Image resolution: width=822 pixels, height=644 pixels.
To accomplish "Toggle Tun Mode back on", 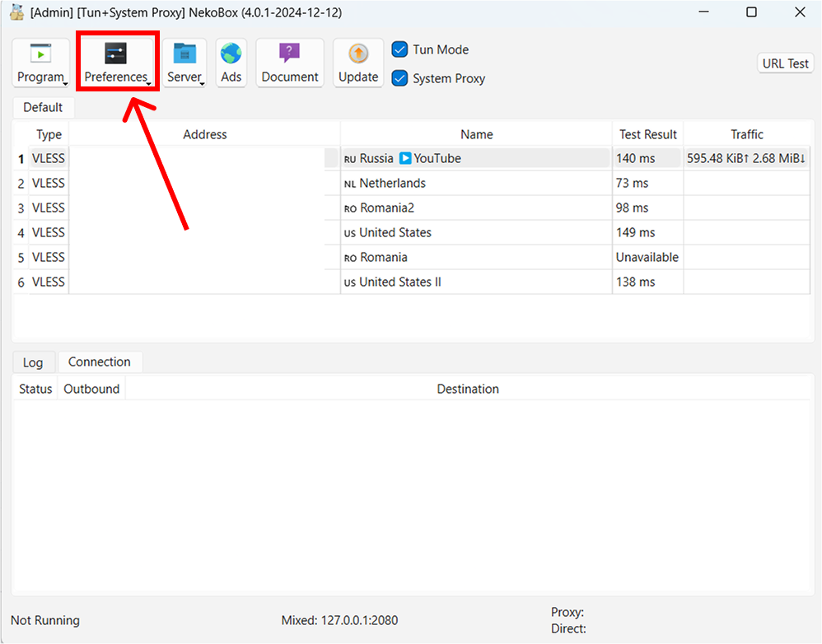I will pyautogui.click(x=400, y=49).
